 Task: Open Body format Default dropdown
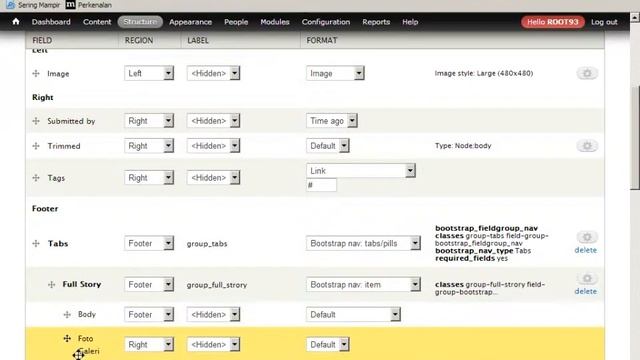coord(353,314)
